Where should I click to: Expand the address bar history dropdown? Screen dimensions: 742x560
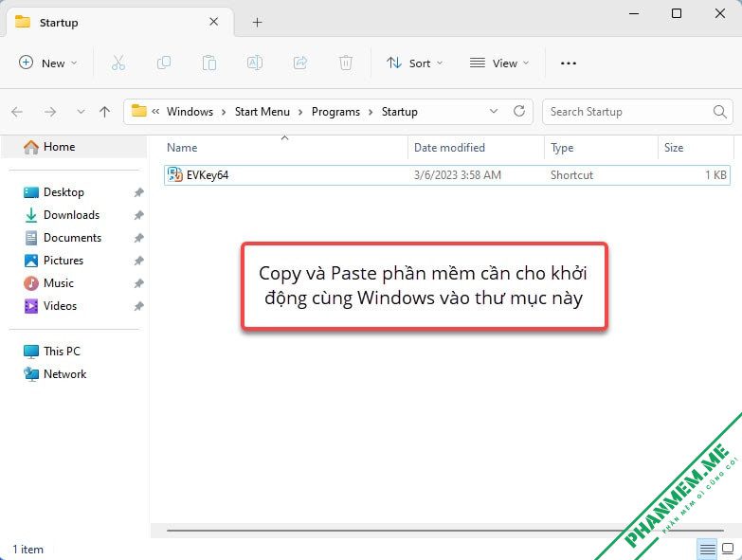tap(494, 111)
